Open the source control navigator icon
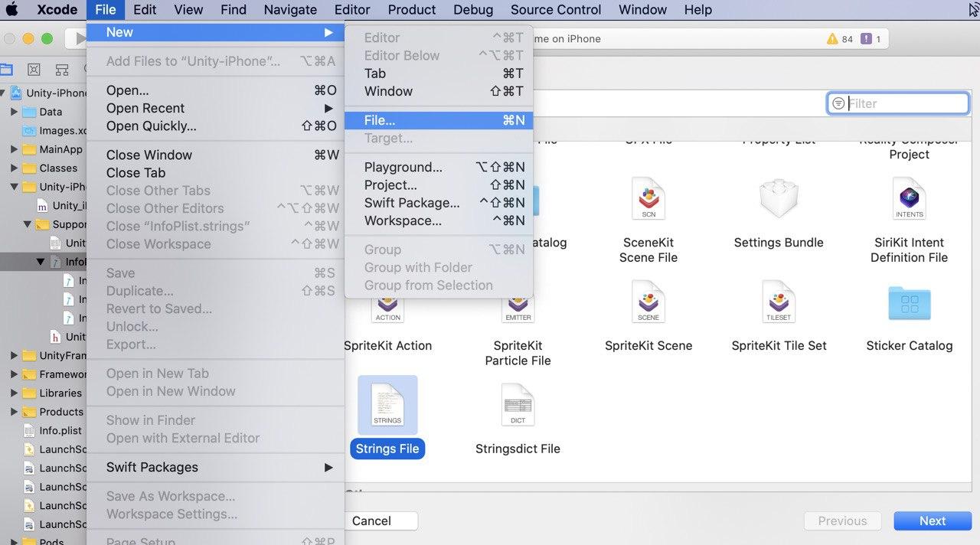 (34, 70)
